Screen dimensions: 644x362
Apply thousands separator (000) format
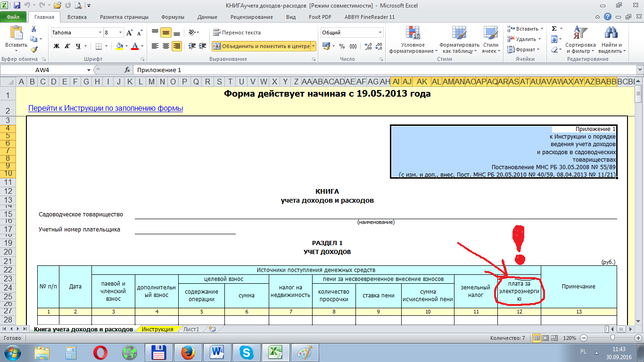click(x=354, y=46)
